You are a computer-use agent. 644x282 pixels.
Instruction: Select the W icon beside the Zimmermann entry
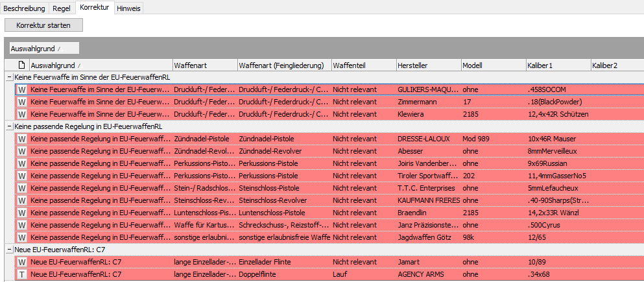coord(21,102)
